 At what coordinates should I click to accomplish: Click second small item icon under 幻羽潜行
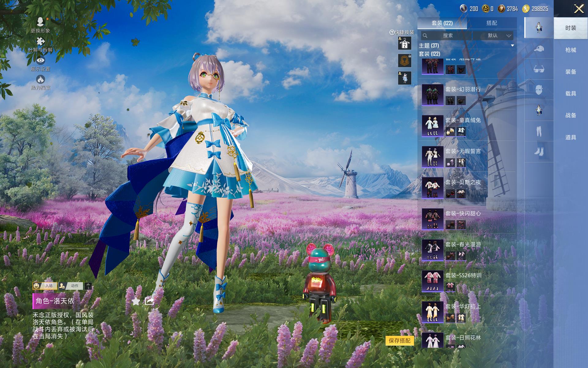tap(461, 101)
